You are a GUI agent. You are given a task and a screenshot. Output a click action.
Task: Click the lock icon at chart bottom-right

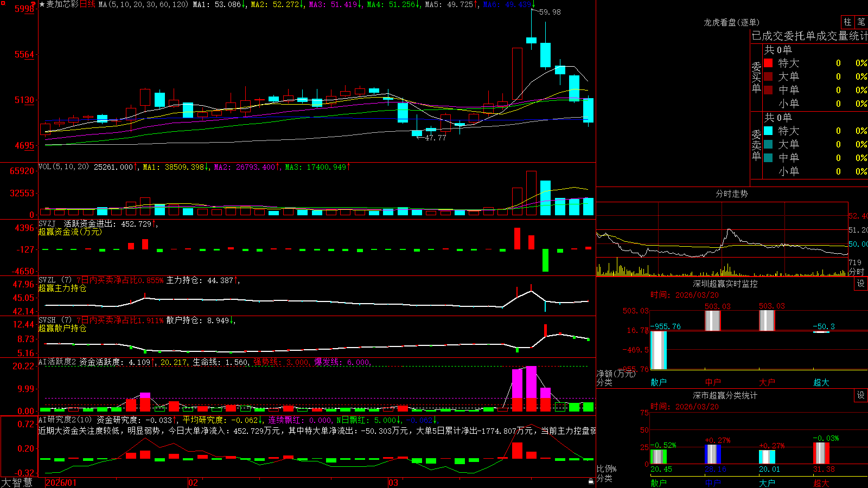tap(591, 481)
